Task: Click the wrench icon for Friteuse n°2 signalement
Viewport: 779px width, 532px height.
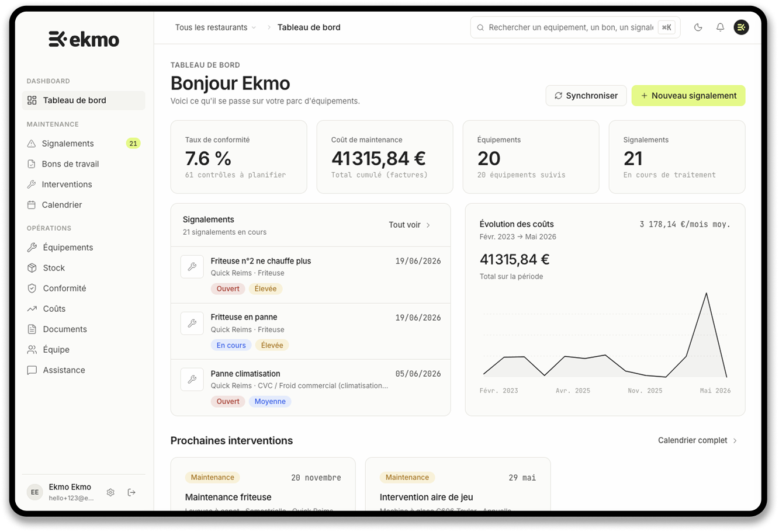Action: (192, 267)
